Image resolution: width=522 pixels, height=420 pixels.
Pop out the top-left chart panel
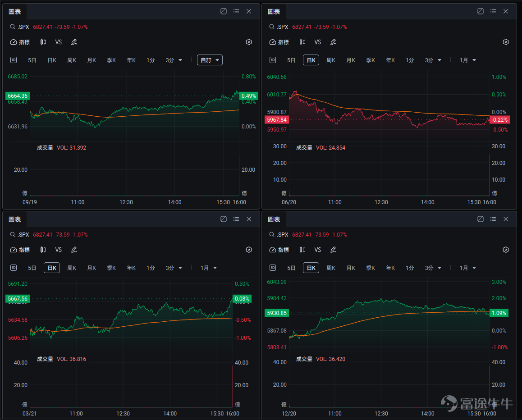224,11
